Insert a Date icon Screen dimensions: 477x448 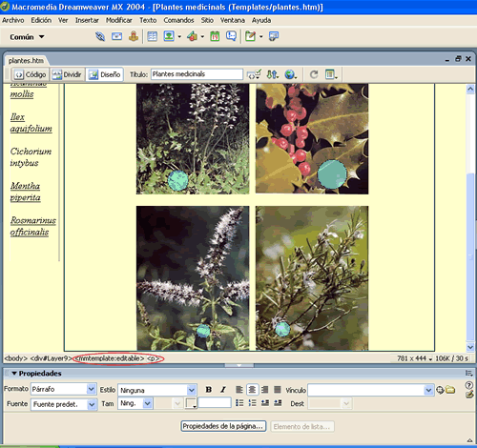pos(215,36)
